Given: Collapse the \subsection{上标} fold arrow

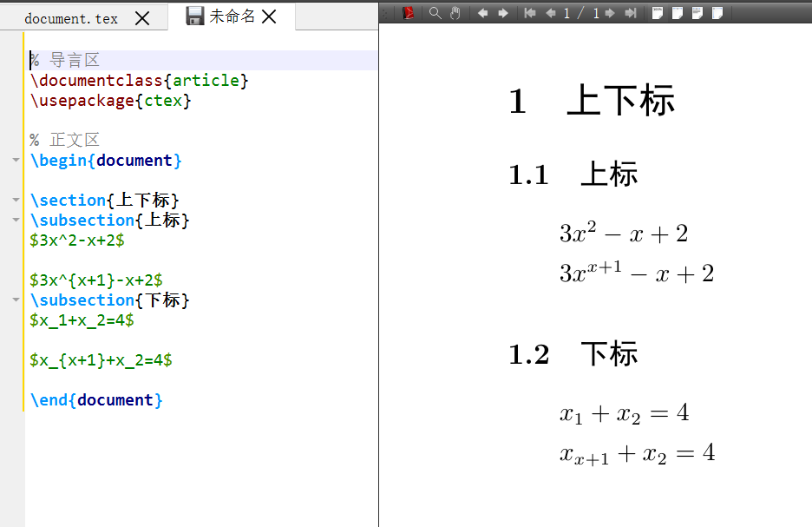Looking at the screenshot, I should 16,220.
